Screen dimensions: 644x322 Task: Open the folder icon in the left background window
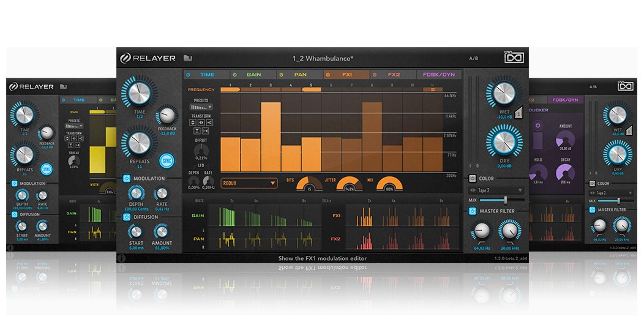(63, 87)
